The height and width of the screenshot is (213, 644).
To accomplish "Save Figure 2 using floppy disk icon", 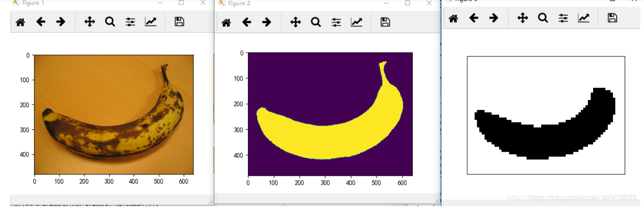I will coord(385,22).
